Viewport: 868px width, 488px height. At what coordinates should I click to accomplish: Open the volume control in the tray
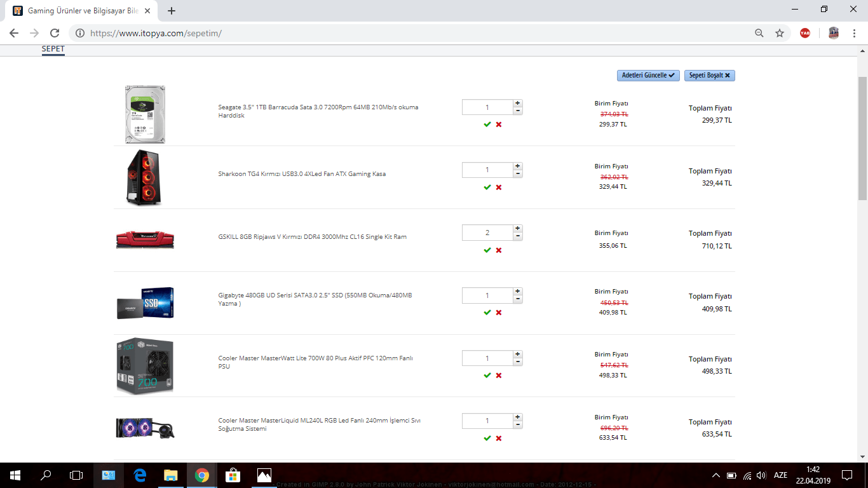point(761,475)
